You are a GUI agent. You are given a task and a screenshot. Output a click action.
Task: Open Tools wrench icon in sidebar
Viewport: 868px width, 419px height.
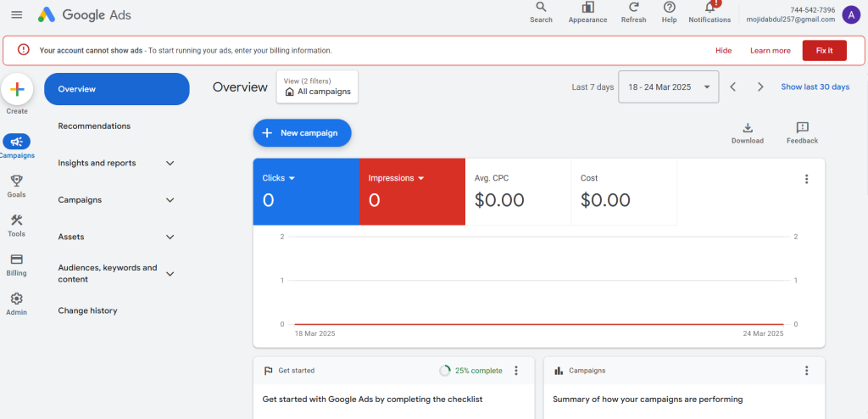16,221
